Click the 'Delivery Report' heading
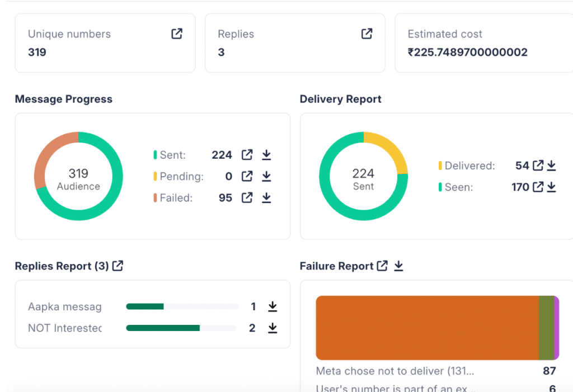 click(340, 99)
